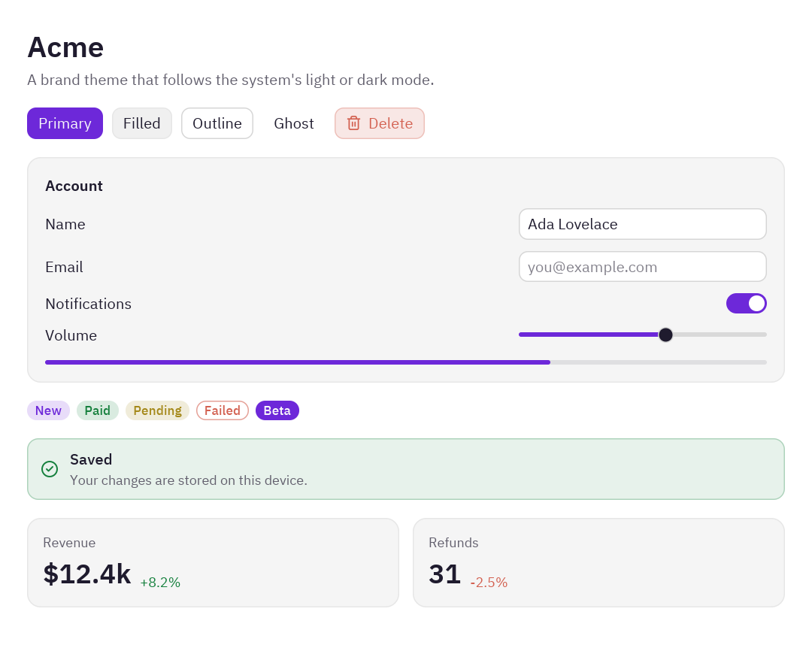Click the Pending badge
812x654 pixels.
157,410
